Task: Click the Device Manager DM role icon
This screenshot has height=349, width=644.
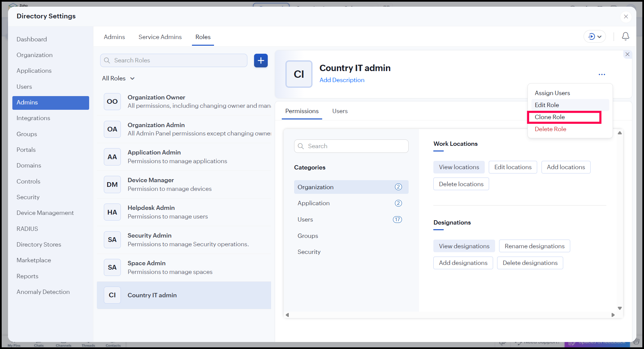Action: [x=112, y=185]
